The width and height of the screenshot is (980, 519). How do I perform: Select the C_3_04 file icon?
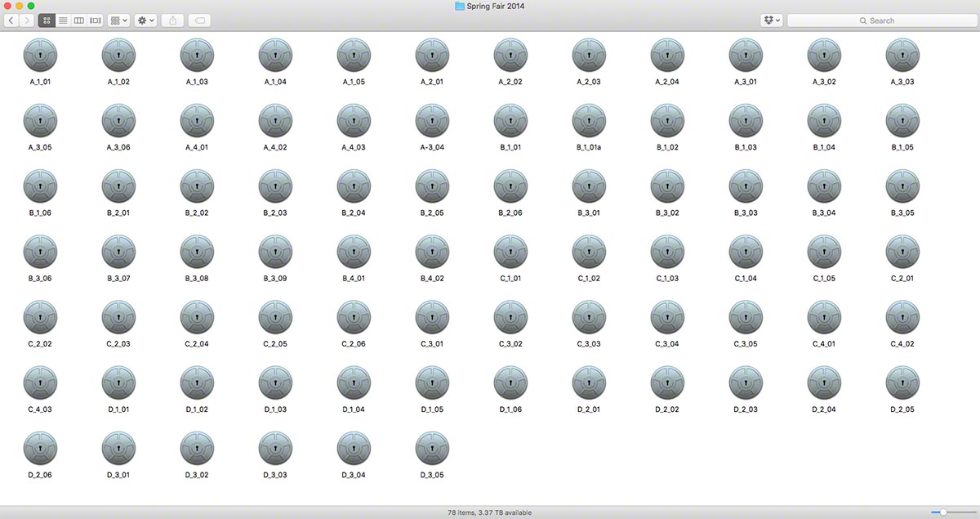tap(668, 318)
